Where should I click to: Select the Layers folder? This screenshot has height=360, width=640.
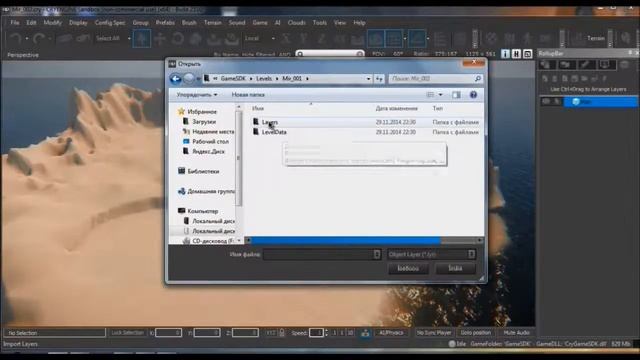pos(270,122)
